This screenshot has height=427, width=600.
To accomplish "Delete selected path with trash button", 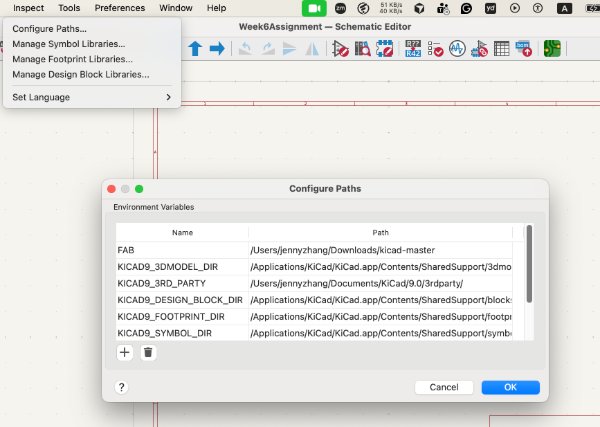I will [148, 352].
